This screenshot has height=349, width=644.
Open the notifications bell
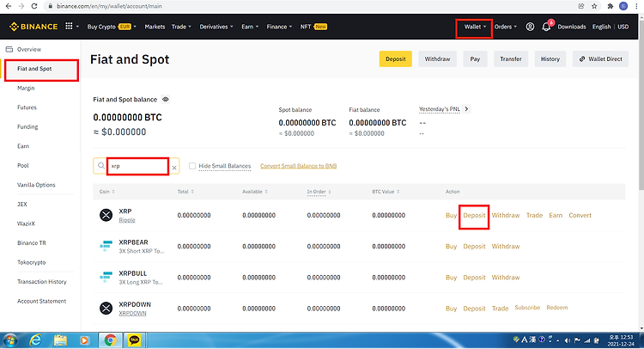546,27
